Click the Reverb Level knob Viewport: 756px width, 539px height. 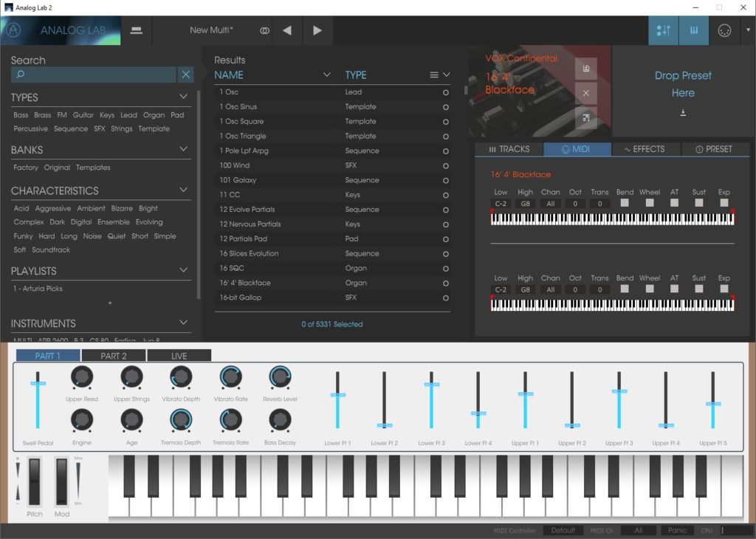pos(280,377)
